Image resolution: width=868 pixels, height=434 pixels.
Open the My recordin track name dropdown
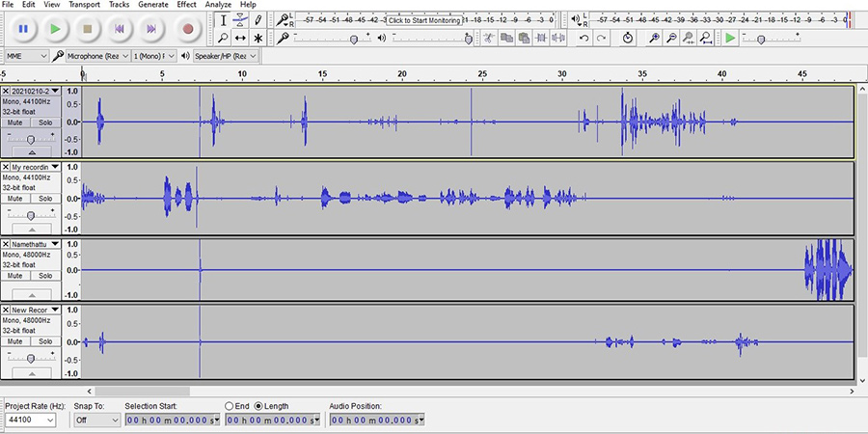[x=36, y=167]
